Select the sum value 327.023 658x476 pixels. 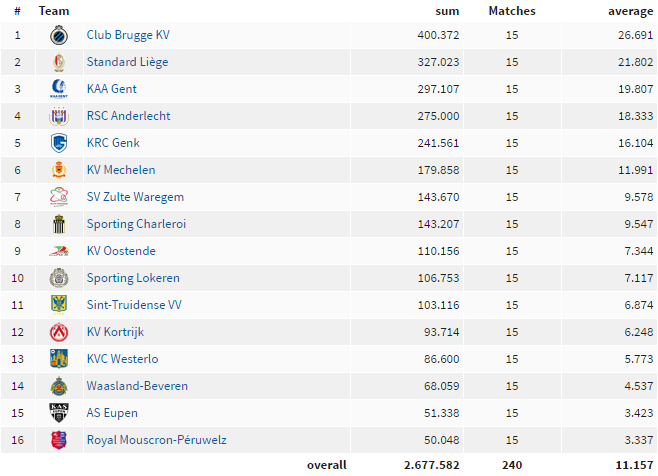click(438, 62)
